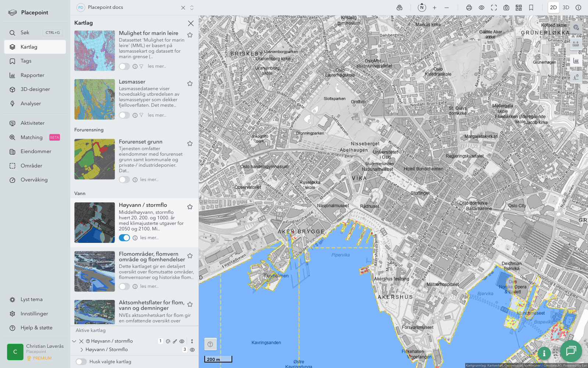The height and width of the screenshot is (368, 588).
Task: Open the travel time walking tool
Action: click(x=576, y=77)
